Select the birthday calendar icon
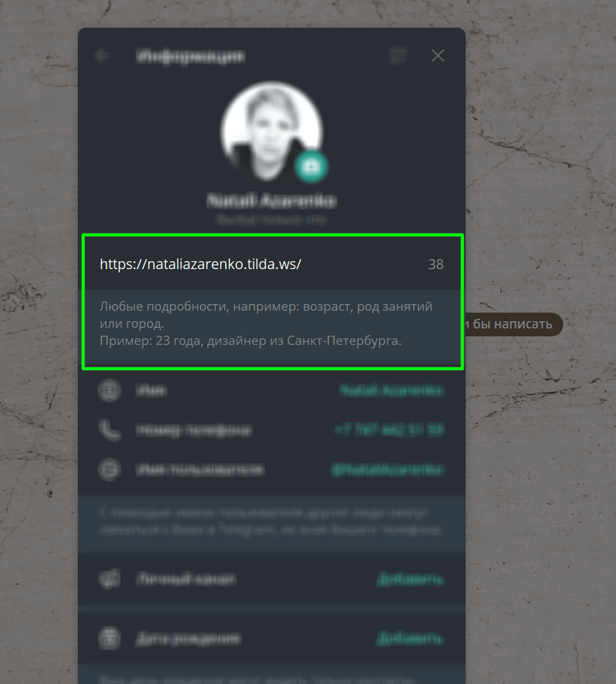This screenshot has width=616, height=684. 109,638
